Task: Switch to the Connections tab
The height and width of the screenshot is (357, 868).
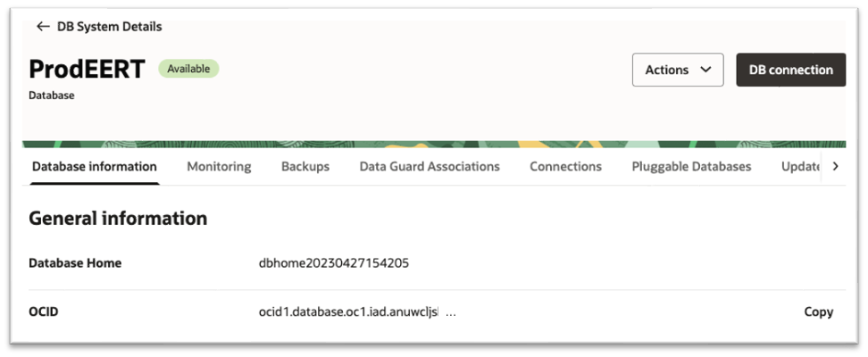Action: pos(565,167)
